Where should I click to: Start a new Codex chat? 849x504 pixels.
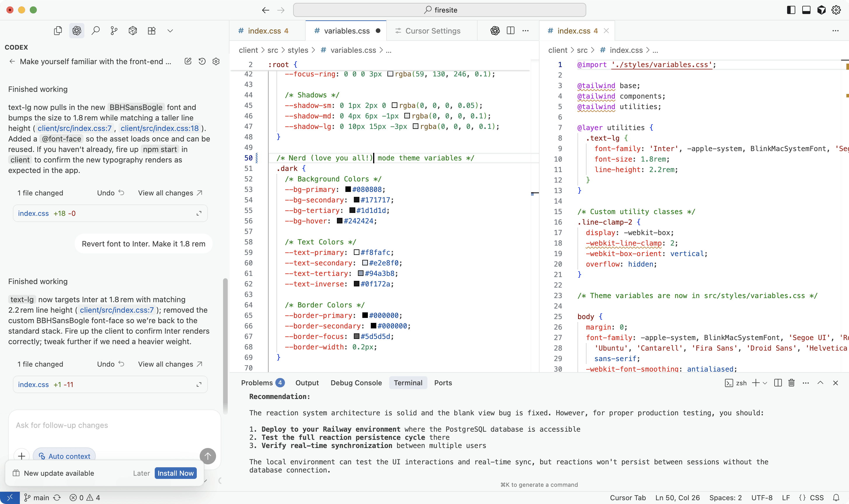click(x=188, y=61)
